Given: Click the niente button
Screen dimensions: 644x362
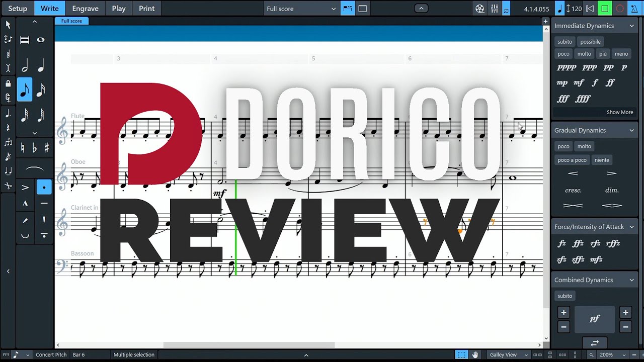Looking at the screenshot, I should click(602, 160).
